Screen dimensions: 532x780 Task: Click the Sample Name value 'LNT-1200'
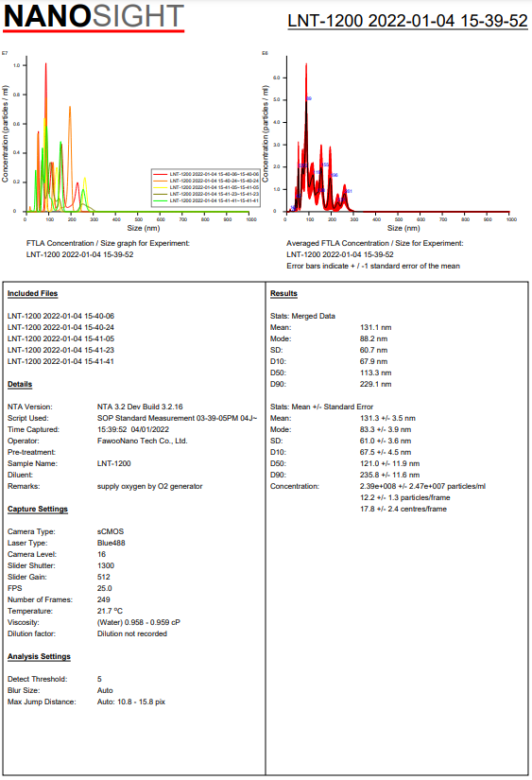[113, 463]
